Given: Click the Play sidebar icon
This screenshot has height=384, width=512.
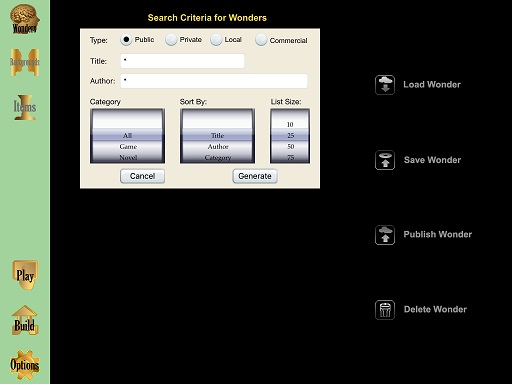Looking at the screenshot, I should [x=25, y=275].
